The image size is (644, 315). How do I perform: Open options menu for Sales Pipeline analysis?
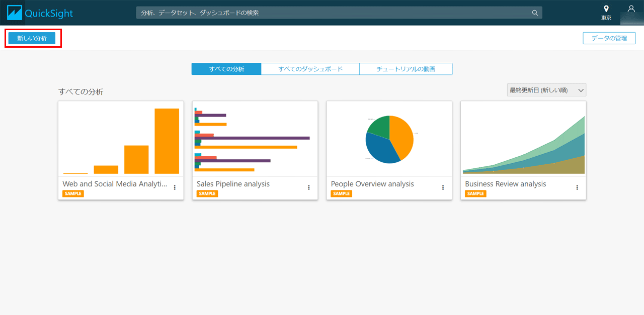click(x=309, y=187)
